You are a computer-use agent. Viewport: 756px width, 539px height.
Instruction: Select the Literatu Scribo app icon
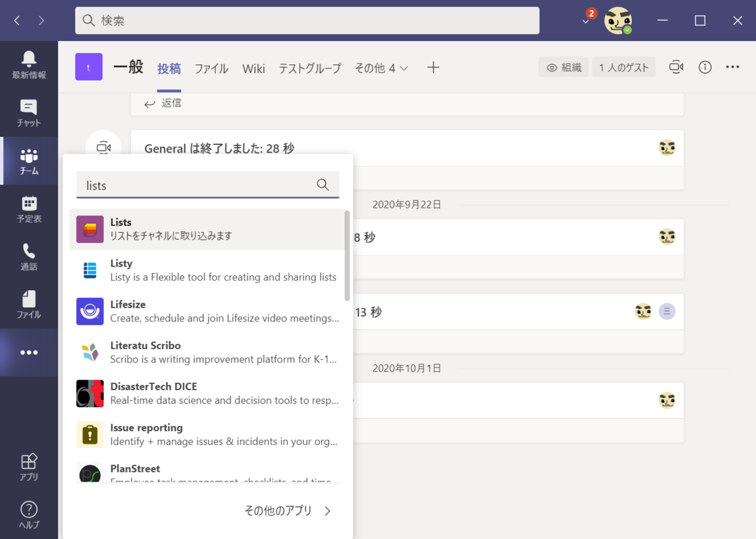[x=90, y=352]
